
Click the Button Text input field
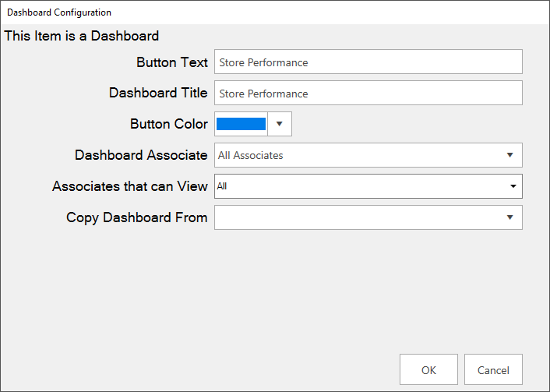[368, 62]
